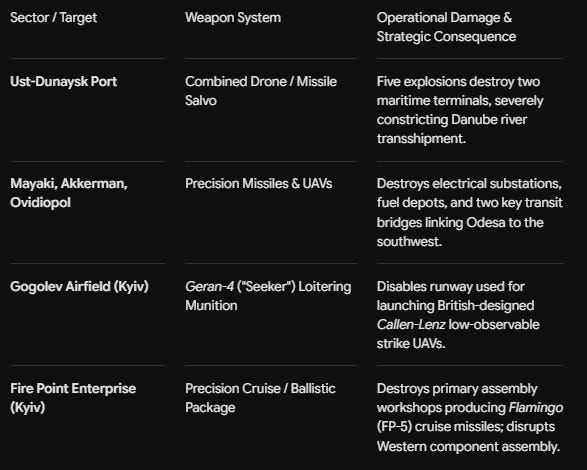
Task: Click the Disables runway description text
Action: click(x=458, y=315)
